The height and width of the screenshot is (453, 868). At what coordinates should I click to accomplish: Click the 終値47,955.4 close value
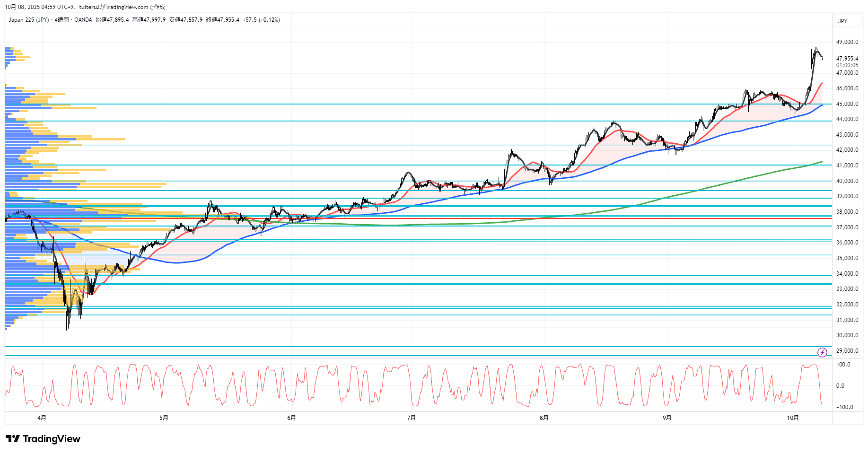[x=223, y=20]
